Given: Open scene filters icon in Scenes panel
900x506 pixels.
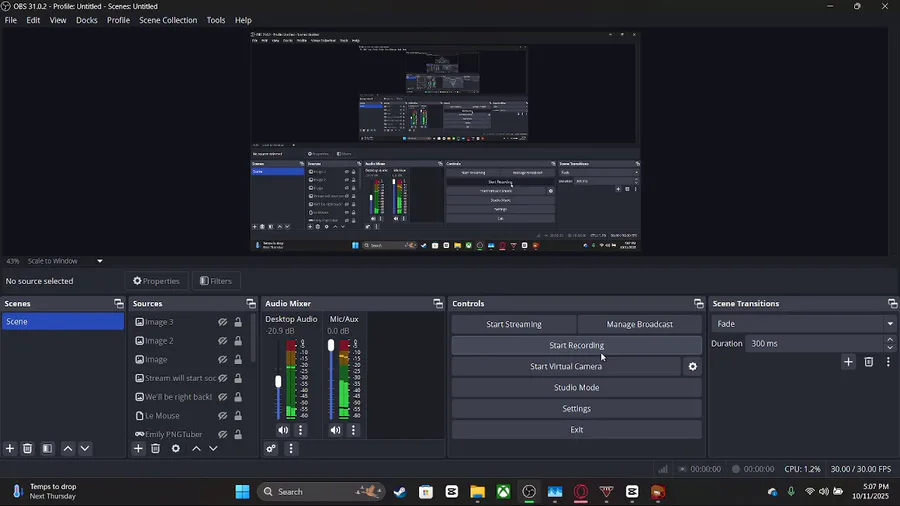Looking at the screenshot, I should [x=48, y=449].
